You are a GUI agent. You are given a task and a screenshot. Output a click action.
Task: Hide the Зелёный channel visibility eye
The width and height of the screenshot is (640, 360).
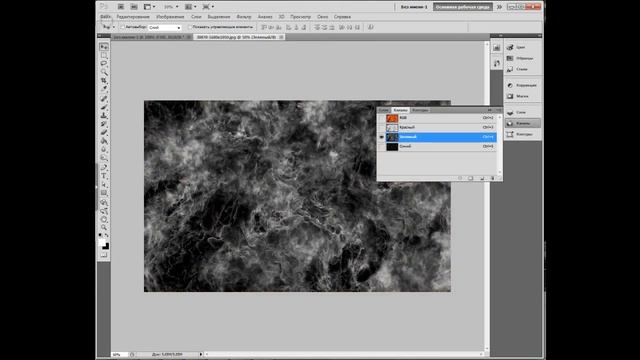point(382,137)
